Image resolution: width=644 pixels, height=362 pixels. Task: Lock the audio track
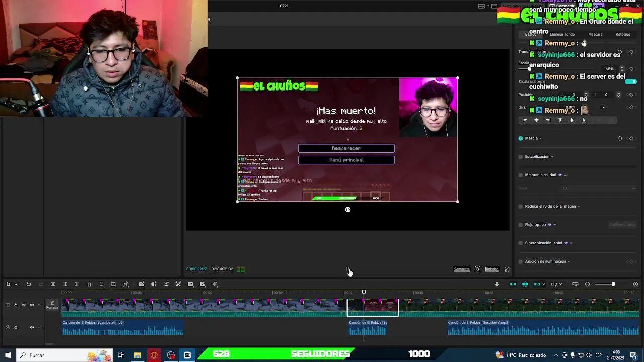click(16, 327)
